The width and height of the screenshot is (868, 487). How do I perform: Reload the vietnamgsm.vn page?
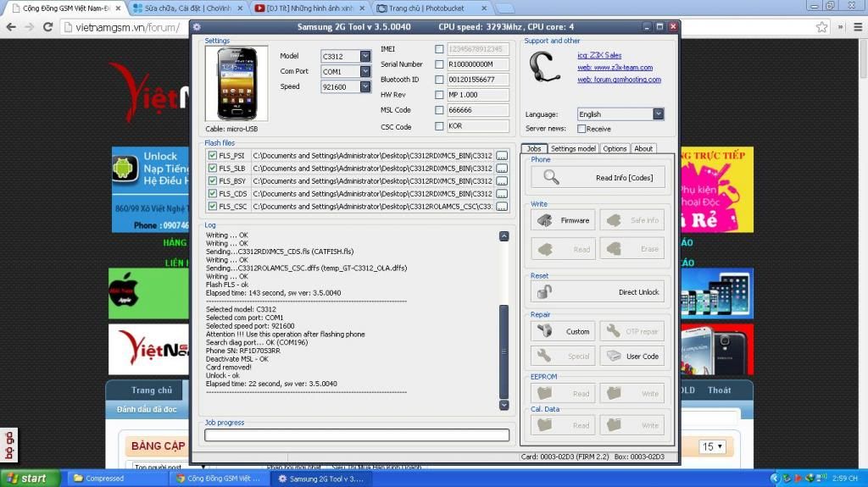(x=48, y=26)
